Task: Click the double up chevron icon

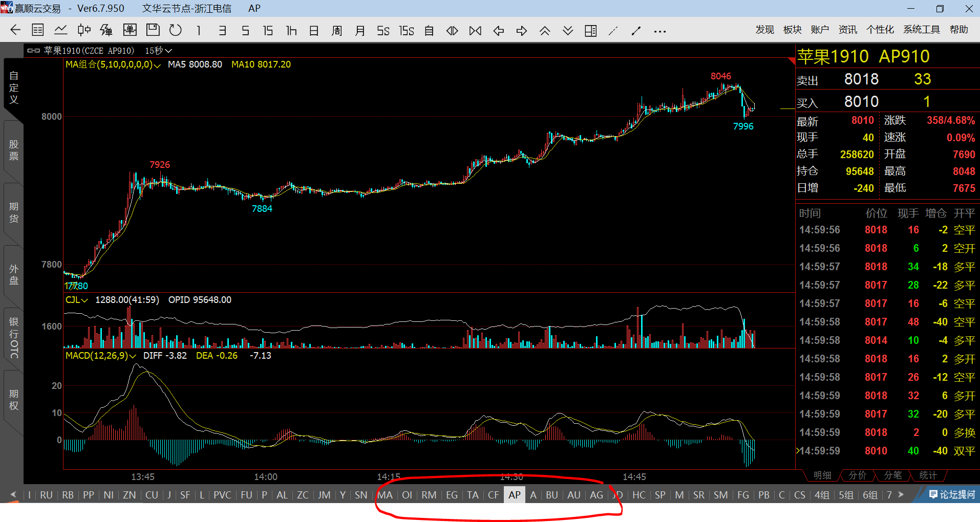Action: (x=545, y=31)
